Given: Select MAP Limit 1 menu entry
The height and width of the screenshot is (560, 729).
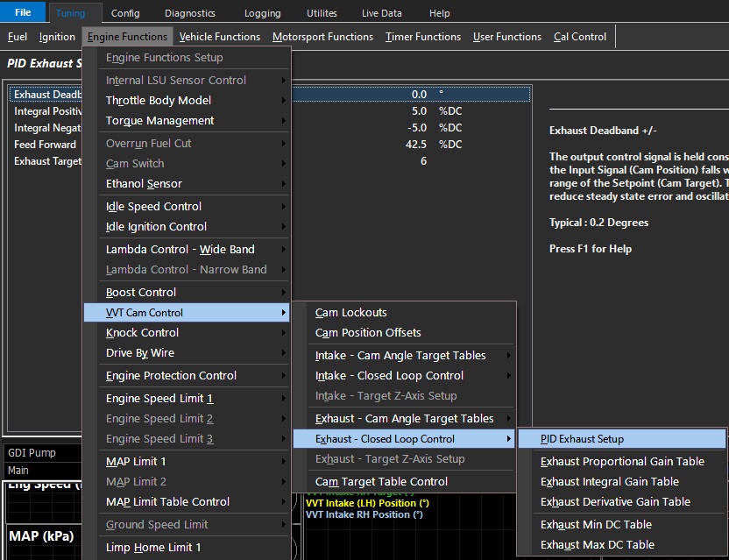Looking at the screenshot, I should (187, 461).
